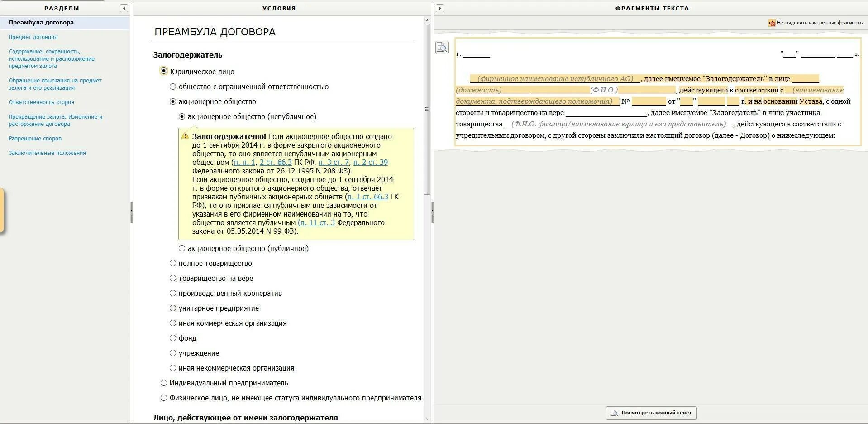Choose иная некоммерческая организация
Image resolution: width=868 pixels, height=424 pixels.
coord(172,368)
